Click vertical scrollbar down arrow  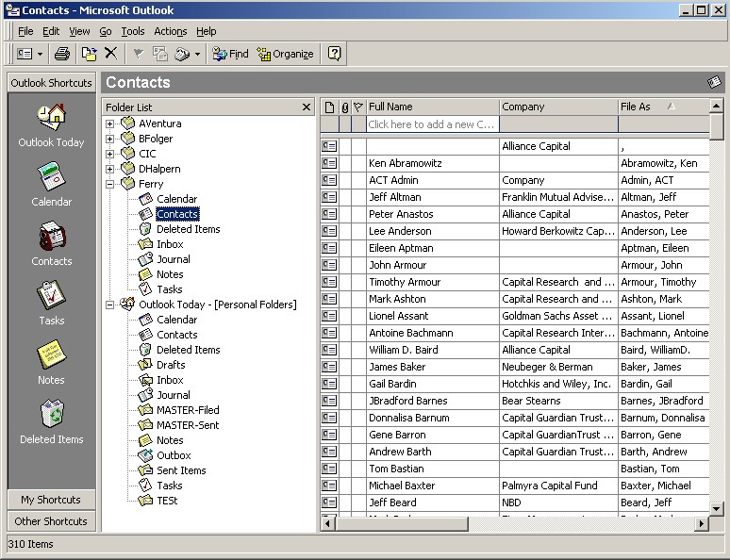pyautogui.click(x=716, y=508)
